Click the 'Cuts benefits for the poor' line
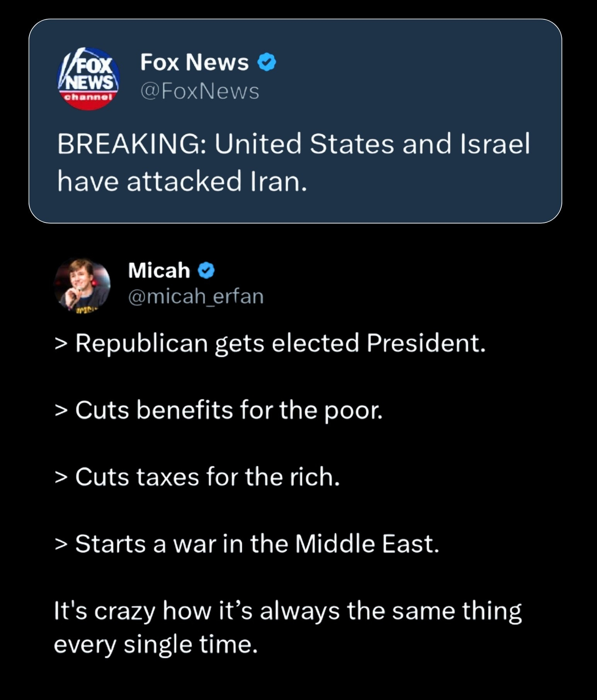This screenshot has height=700, width=597. pos(219,410)
